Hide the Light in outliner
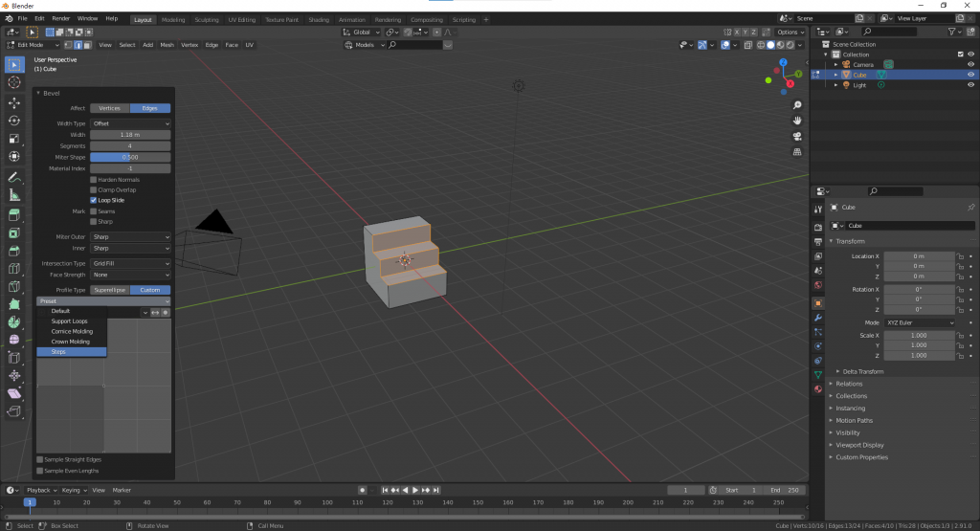Viewport: 980px width, 531px height. 970,85
